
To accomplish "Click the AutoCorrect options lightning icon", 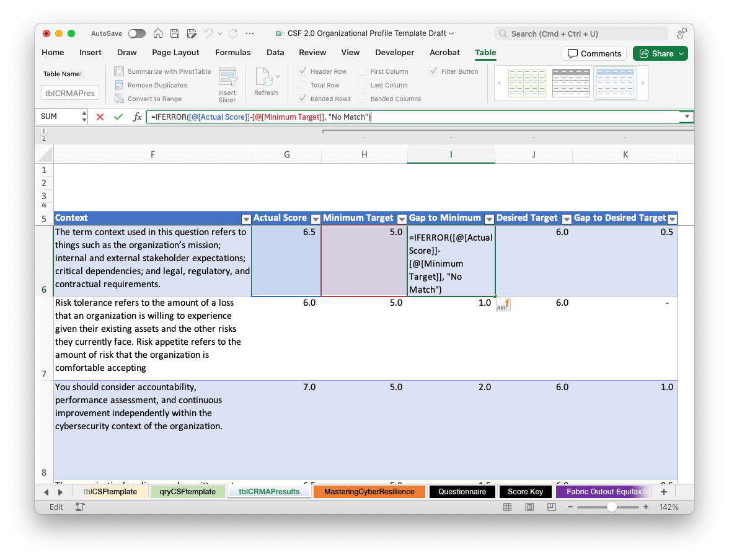I will click(503, 304).
